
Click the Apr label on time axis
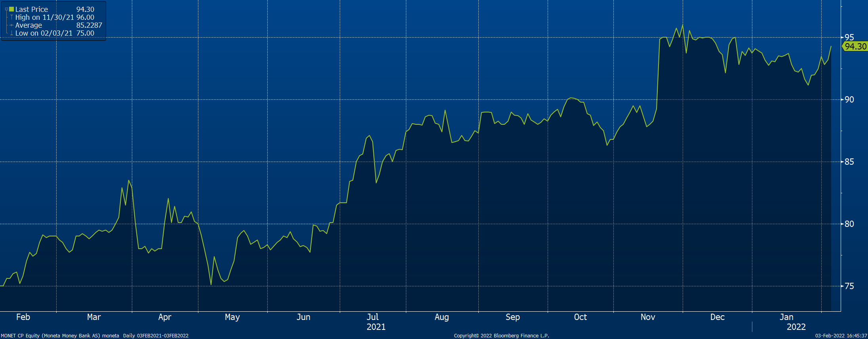tap(165, 317)
